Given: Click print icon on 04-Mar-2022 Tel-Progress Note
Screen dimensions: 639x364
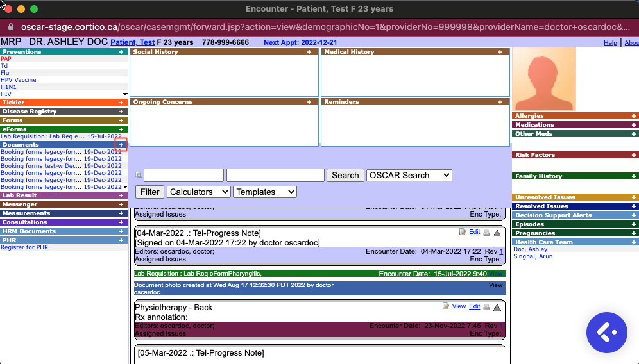Looking at the screenshot, I should click(486, 233).
